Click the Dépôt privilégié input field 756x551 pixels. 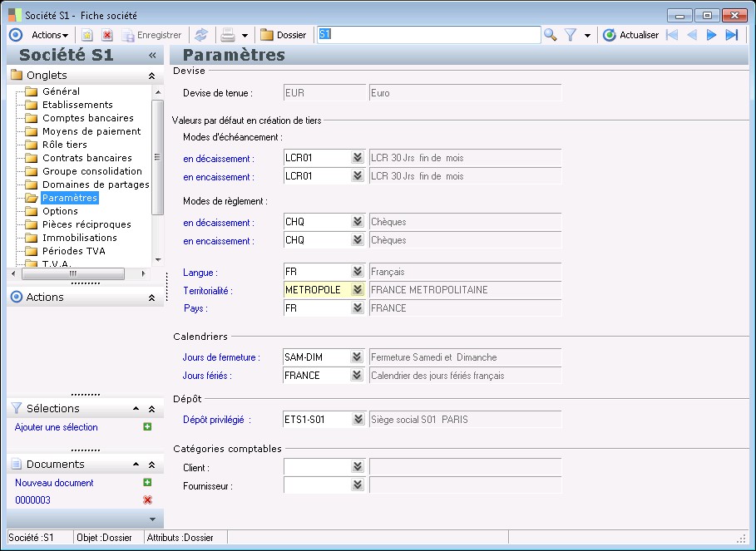tap(315, 420)
